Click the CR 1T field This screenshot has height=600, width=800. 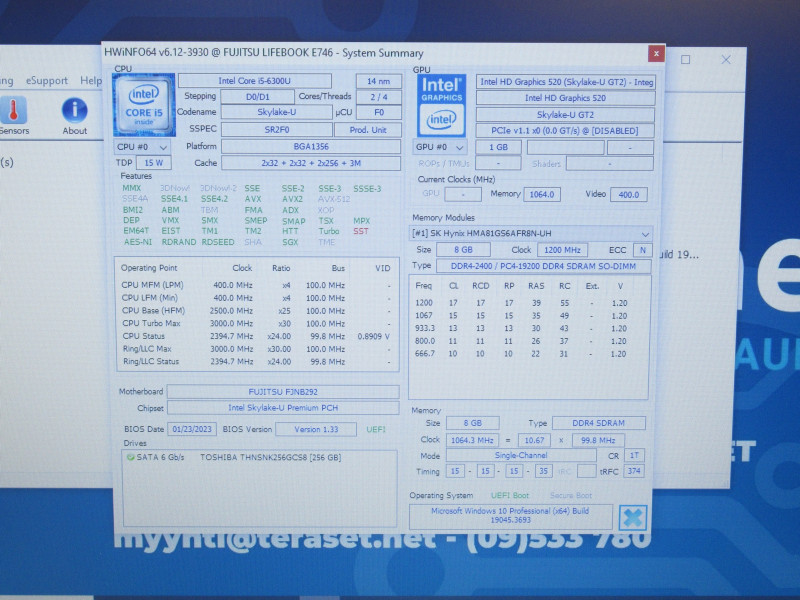pyautogui.click(x=634, y=455)
